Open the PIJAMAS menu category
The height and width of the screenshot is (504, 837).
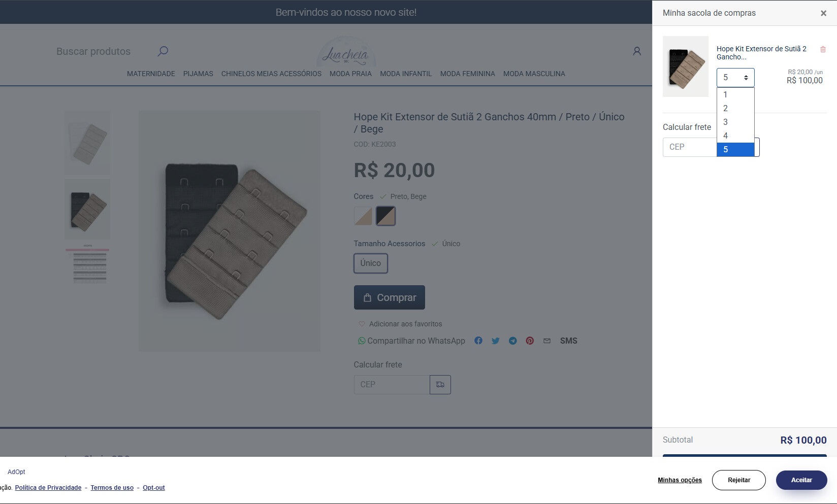(x=198, y=74)
